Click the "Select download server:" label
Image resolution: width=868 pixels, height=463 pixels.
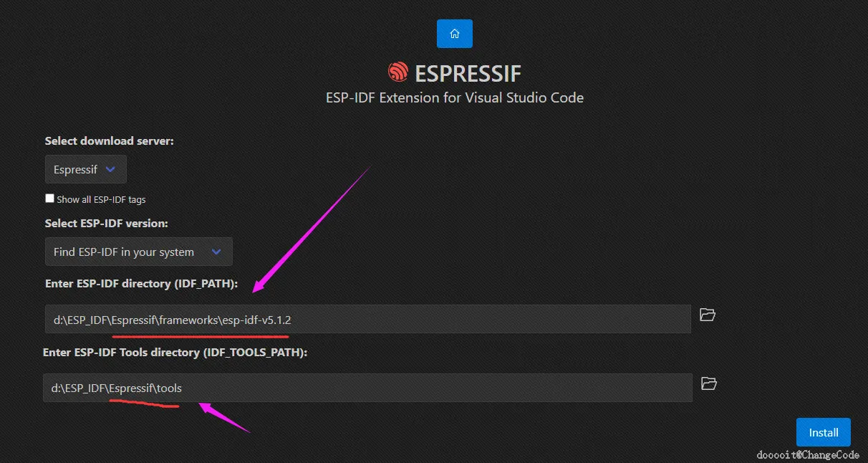point(110,141)
